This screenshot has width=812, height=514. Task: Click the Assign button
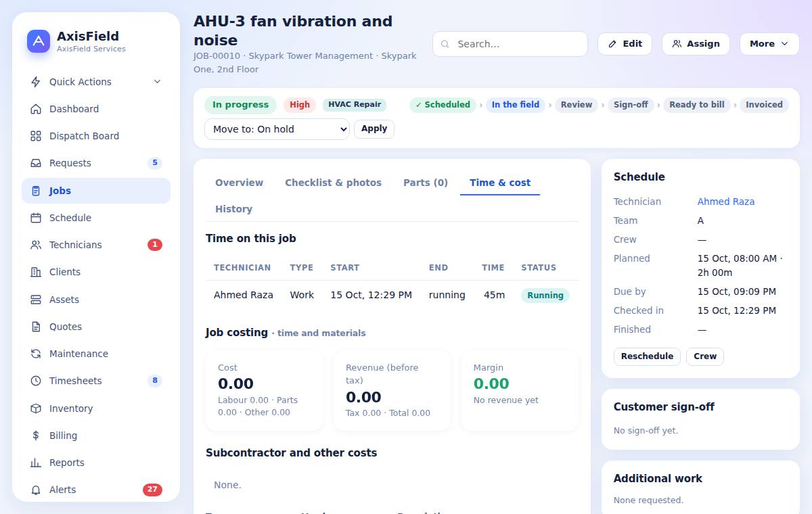(696, 44)
